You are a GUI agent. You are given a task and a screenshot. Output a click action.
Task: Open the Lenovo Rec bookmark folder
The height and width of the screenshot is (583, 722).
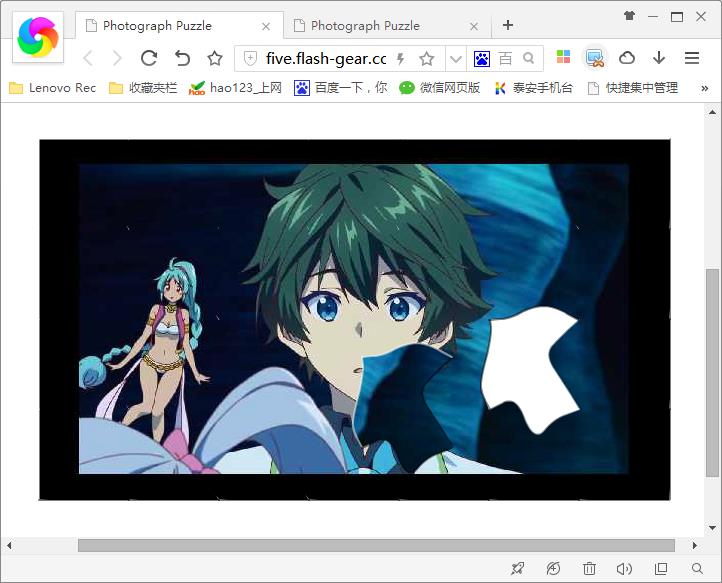[x=52, y=88]
